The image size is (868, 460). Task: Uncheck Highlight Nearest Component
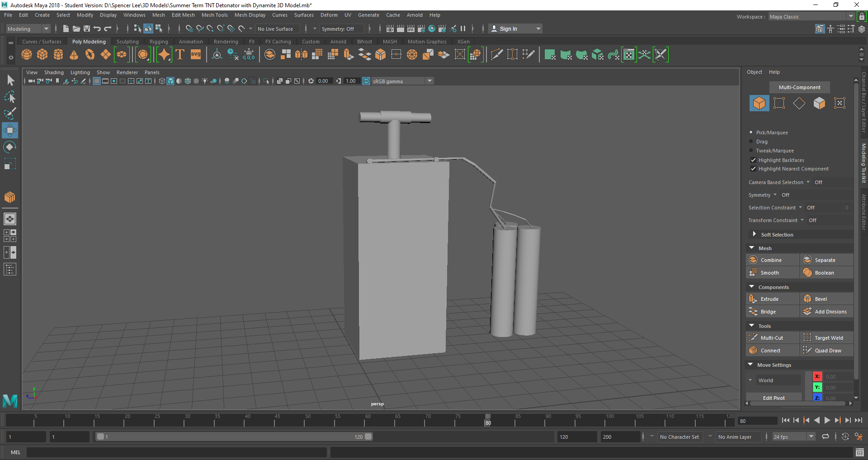(753, 169)
